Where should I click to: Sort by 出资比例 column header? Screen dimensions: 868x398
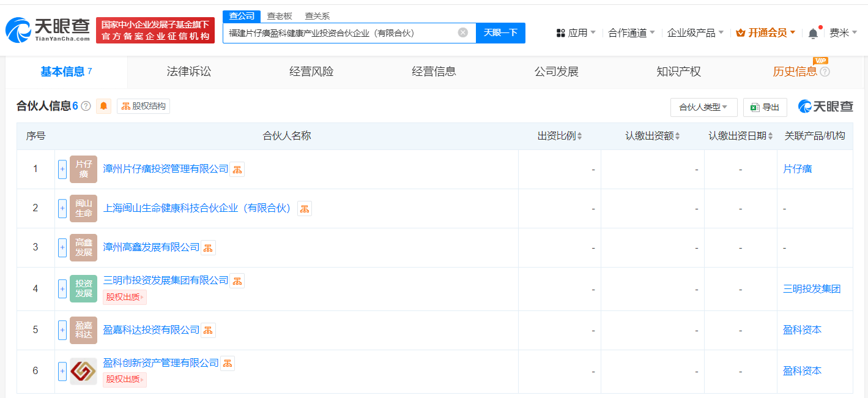coord(560,136)
